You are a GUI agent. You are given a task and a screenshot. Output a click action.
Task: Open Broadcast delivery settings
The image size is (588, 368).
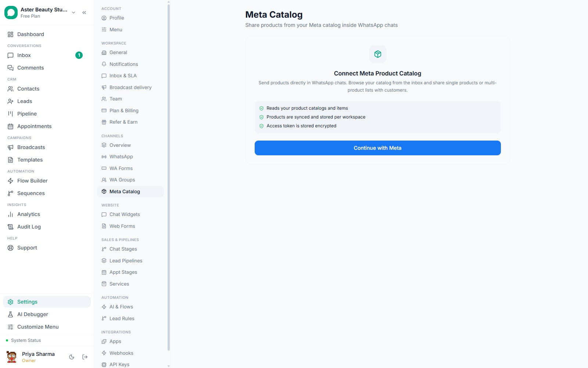click(130, 87)
